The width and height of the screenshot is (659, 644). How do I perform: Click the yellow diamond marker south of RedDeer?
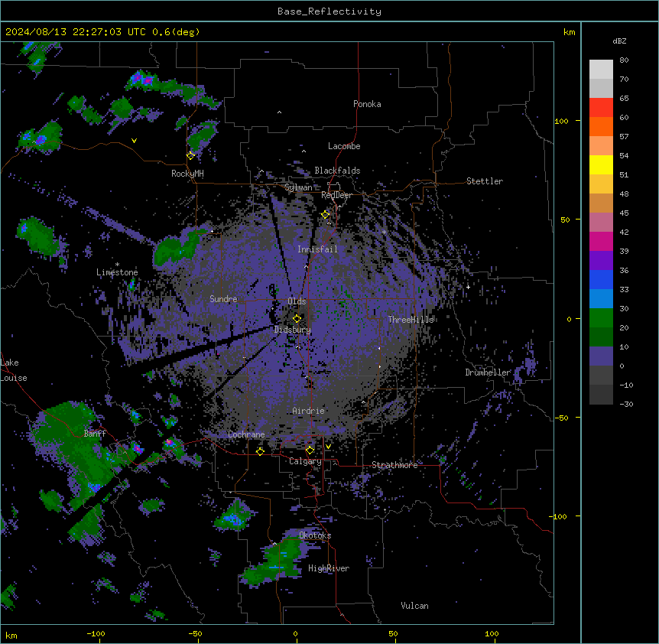326,214
